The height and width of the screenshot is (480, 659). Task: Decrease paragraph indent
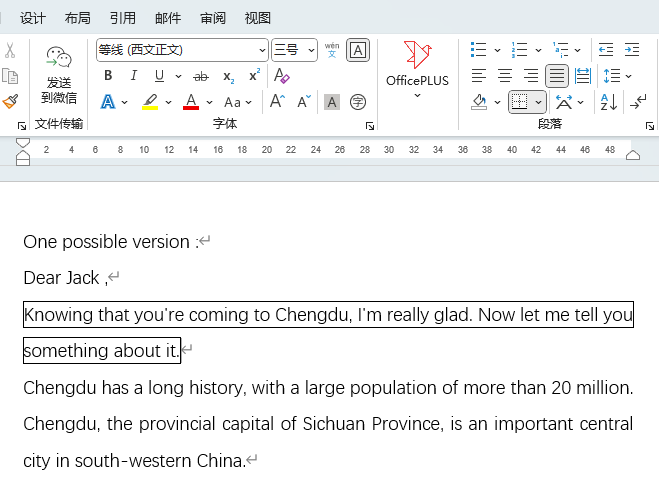point(606,50)
